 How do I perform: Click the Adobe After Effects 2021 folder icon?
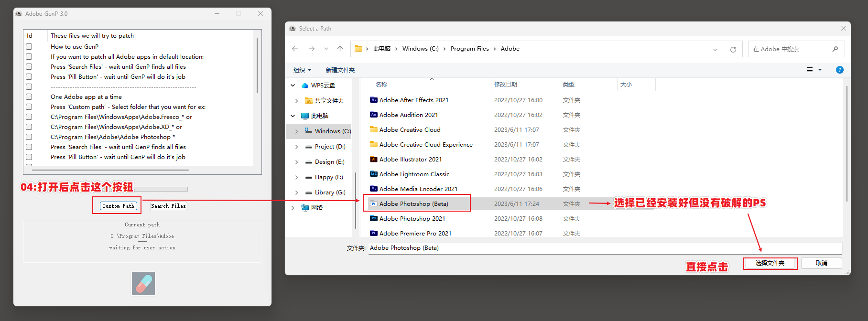[x=374, y=100]
